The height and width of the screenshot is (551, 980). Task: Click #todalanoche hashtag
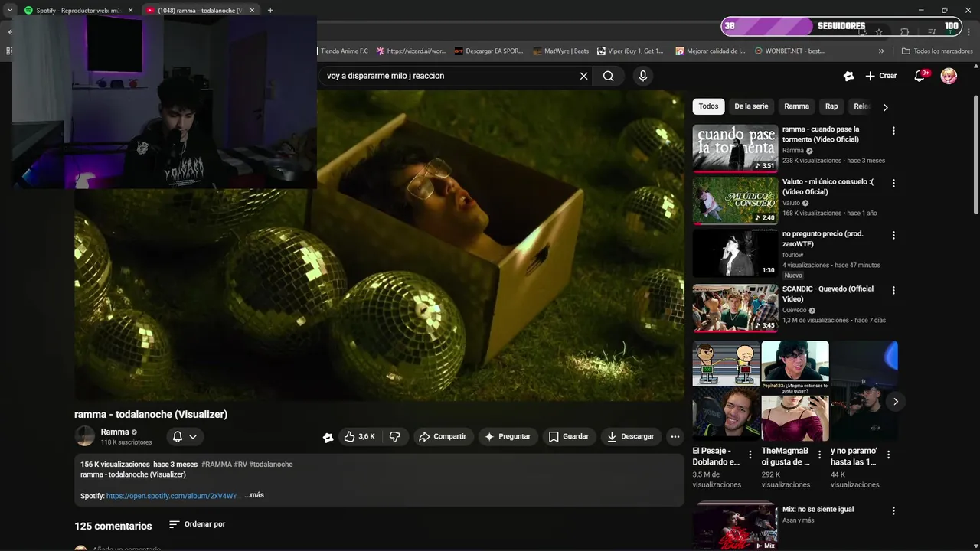[x=271, y=465]
